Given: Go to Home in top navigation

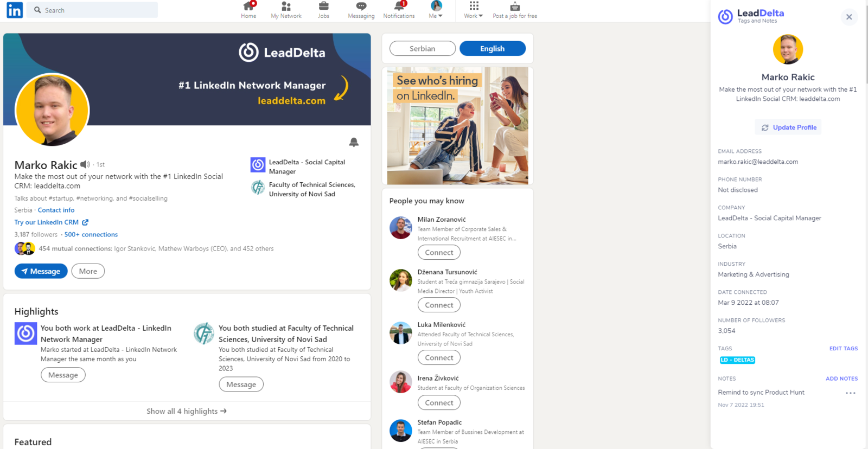Looking at the screenshot, I should (x=248, y=10).
